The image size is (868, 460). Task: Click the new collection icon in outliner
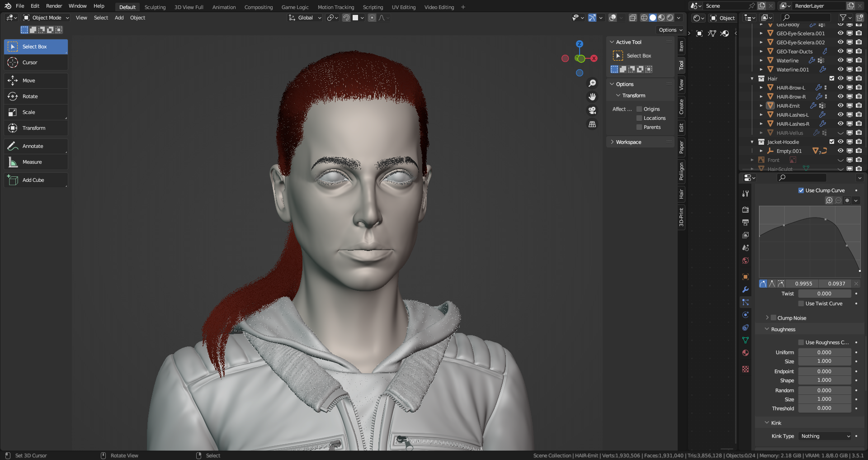tap(860, 18)
